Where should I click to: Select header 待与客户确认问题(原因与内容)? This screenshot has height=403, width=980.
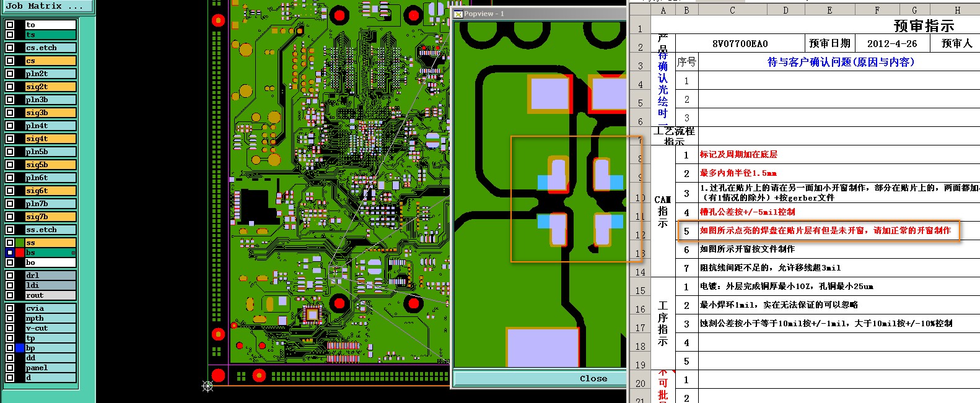(x=841, y=62)
